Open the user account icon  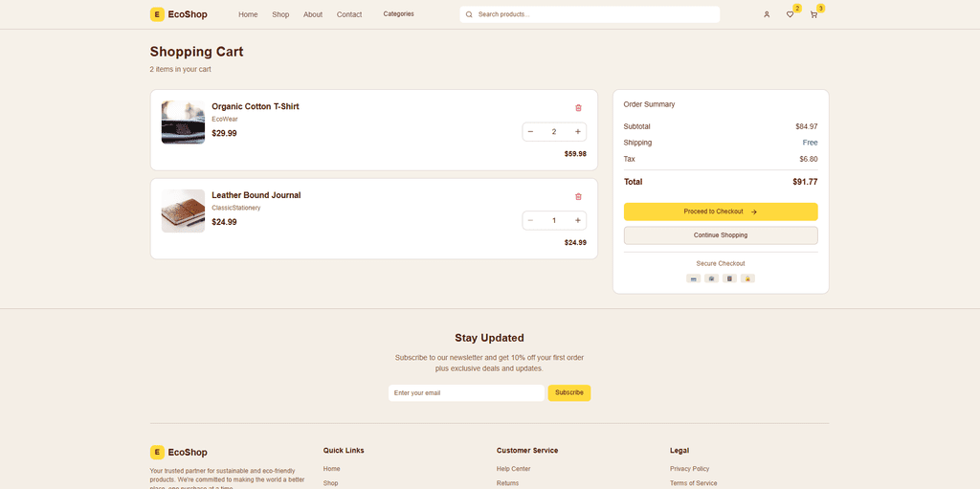[x=767, y=14]
